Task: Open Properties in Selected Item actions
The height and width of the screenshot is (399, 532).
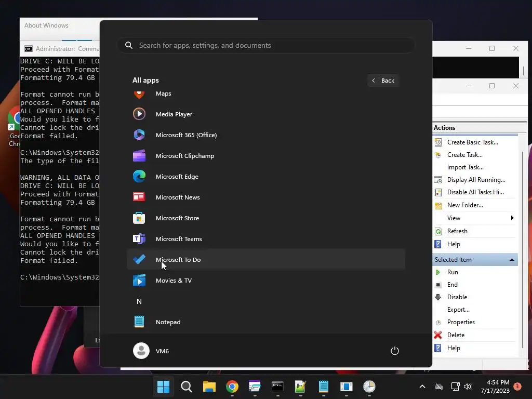Action: 461,322
